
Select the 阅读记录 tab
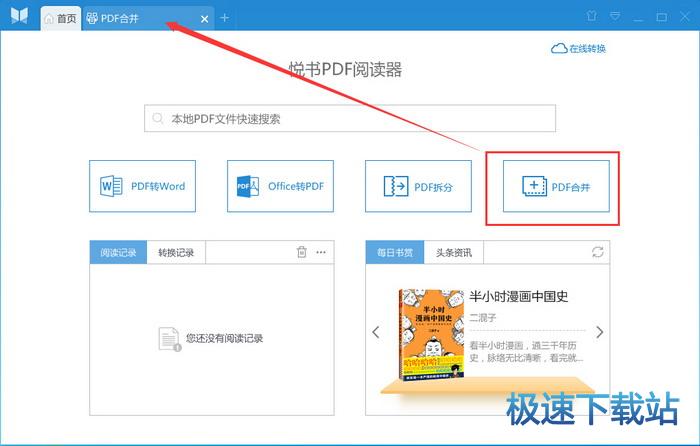pyautogui.click(x=118, y=252)
